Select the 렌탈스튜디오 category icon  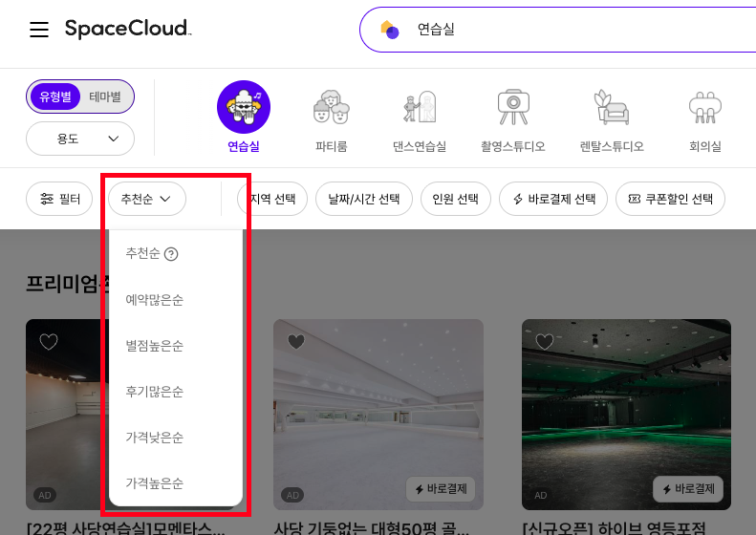coord(612,106)
